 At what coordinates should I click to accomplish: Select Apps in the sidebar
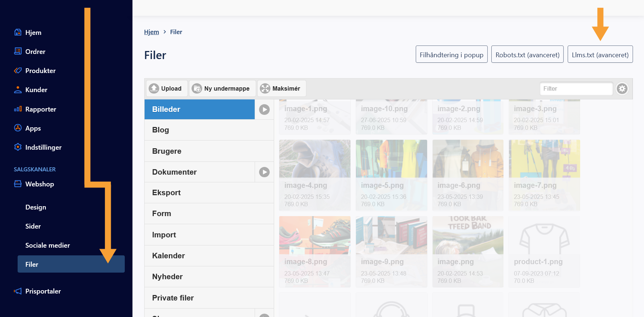33,128
